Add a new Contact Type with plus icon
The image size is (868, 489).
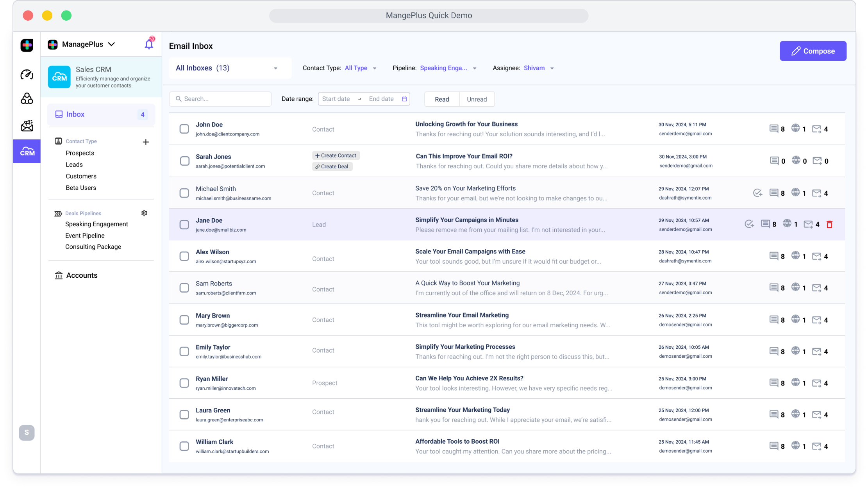(x=146, y=142)
